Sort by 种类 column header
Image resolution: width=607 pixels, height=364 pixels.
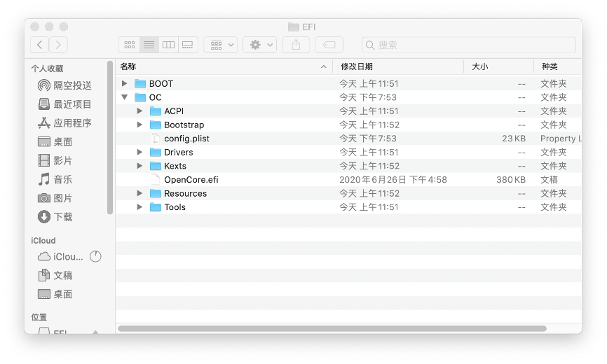click(x=557, y=66)
